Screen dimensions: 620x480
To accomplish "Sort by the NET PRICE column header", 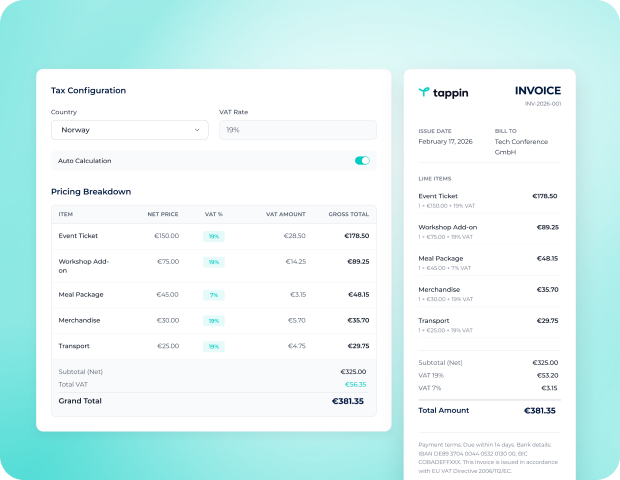I will [x=162, y=214].
